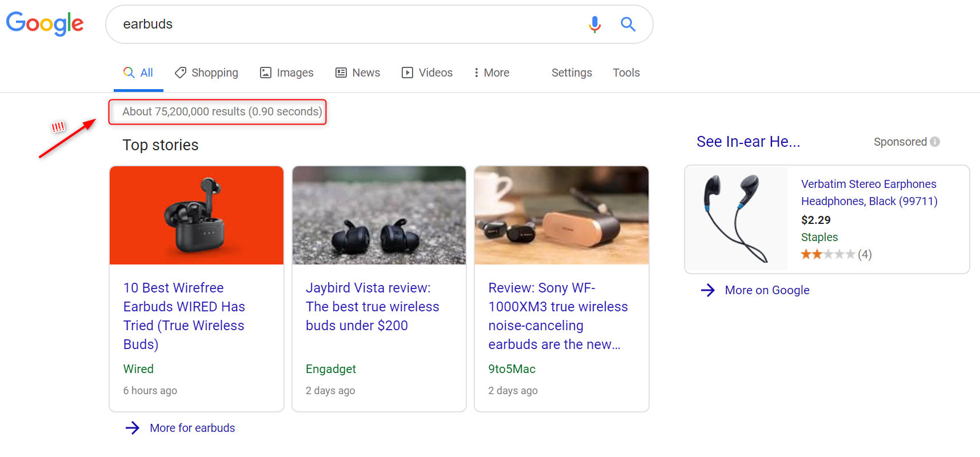Switch to the News tab
This screenshot has width=980, height=457.
pos(358,73)
